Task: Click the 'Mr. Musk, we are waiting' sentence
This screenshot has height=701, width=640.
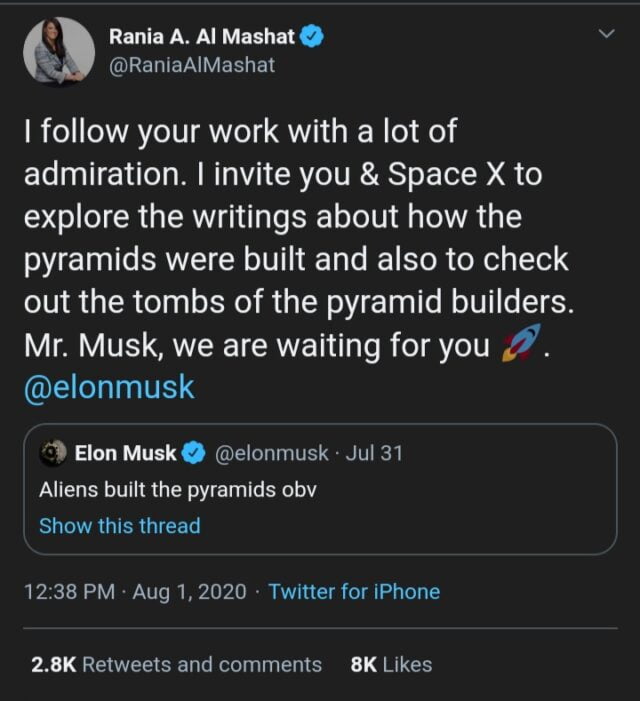Action: [255, 345]
